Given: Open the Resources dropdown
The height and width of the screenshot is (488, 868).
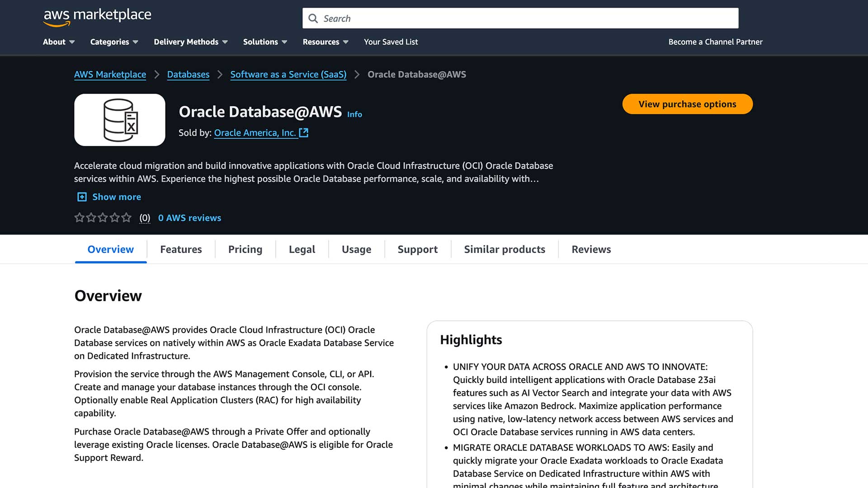Looking at the screenshot, I should click(325, 42).
